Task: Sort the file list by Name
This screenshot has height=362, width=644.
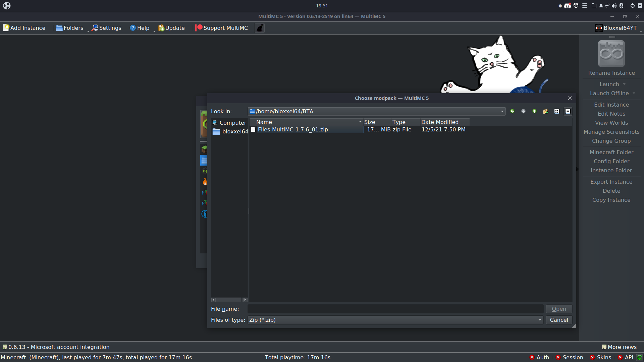Action: (x=307, y=122)
